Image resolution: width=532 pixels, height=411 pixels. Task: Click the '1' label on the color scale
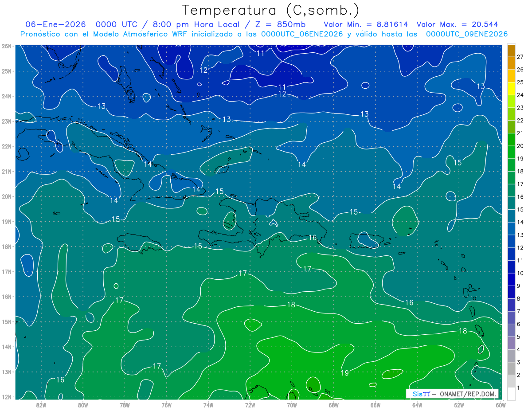(519, 388)
